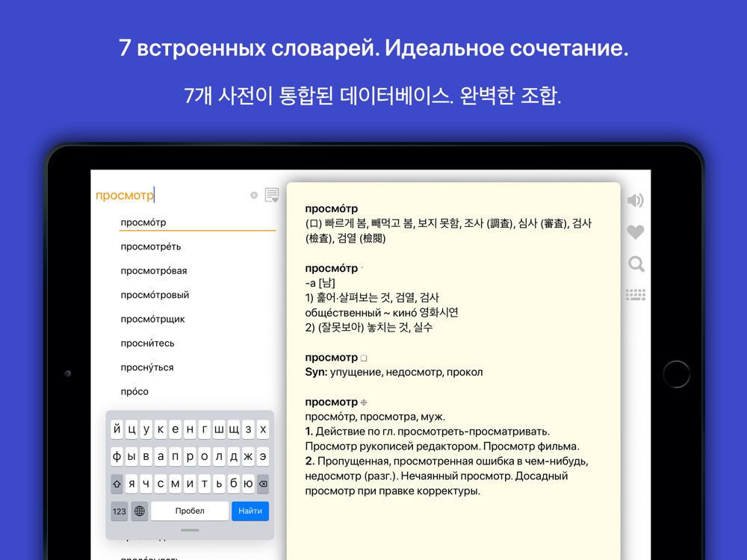Tap the щ key on keyboard
This screenshot has height=560, width=747.
click(x=234, y=429)
